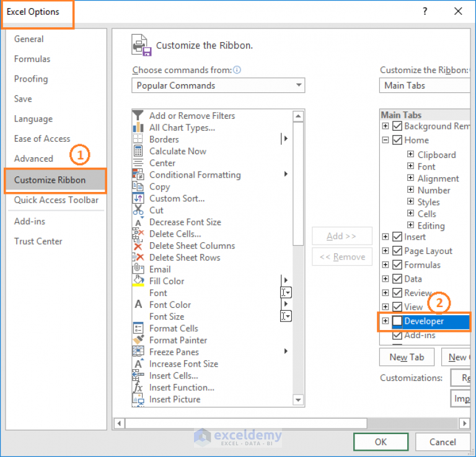Collapse the Home tab tree node
The height and width of the screenshot is (457, 476).
coord(386,140)
